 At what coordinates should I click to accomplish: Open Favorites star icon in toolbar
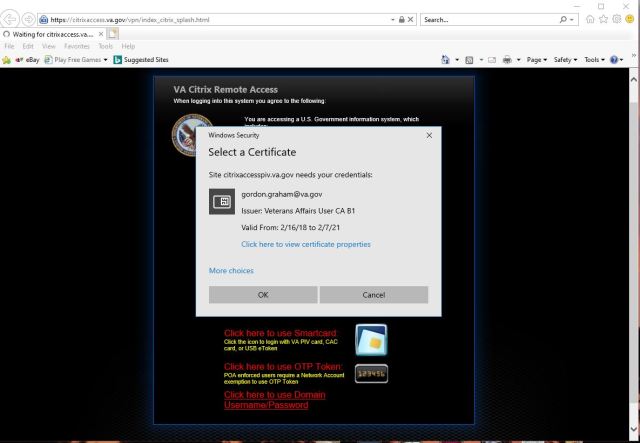tap(603, 19)
